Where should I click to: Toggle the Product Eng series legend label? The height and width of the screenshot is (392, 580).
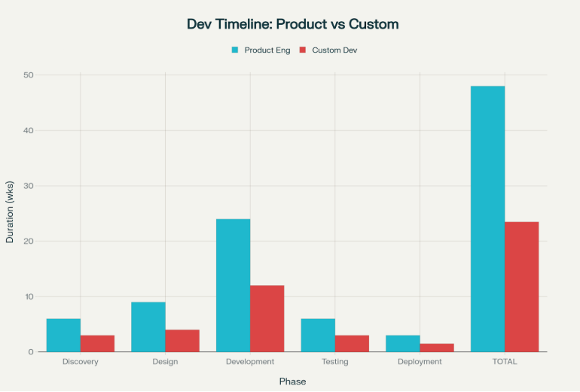point(267,50)
